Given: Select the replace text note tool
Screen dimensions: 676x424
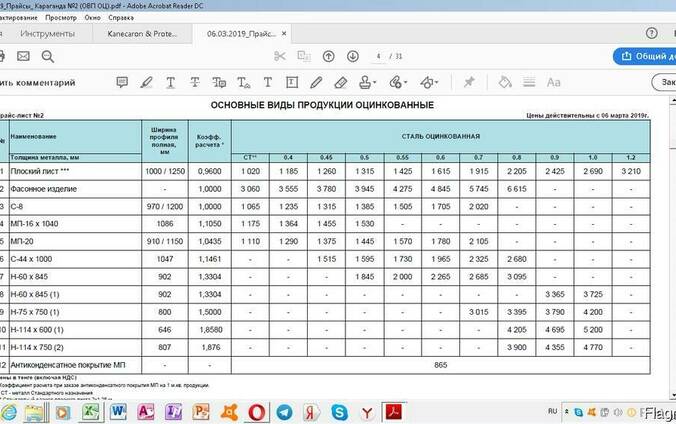Looking at the screenshot, I should point(219,82).
